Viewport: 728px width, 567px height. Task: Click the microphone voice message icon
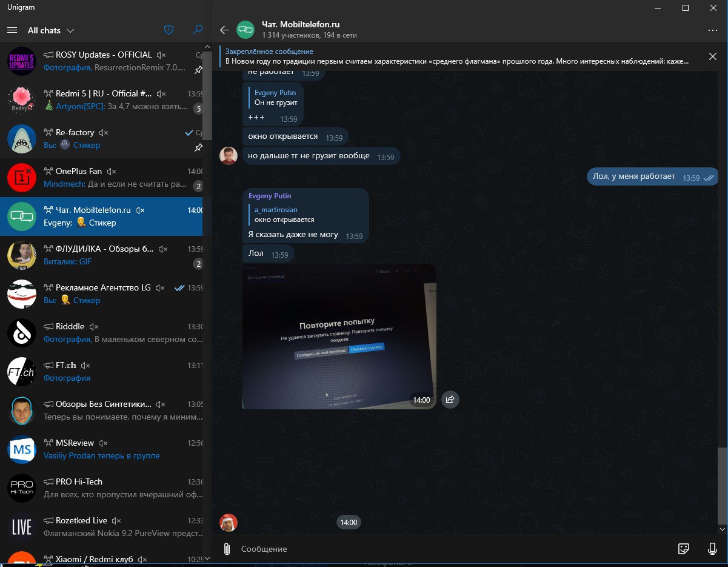(x=712, y=549)
